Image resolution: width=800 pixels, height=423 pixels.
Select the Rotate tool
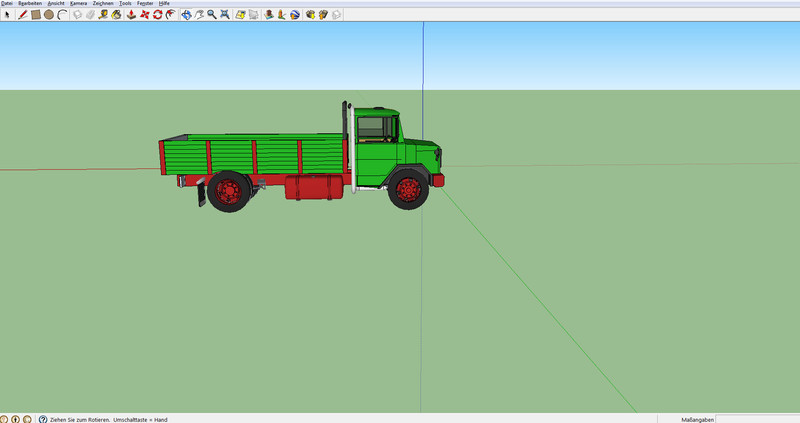tap(158, 15)
